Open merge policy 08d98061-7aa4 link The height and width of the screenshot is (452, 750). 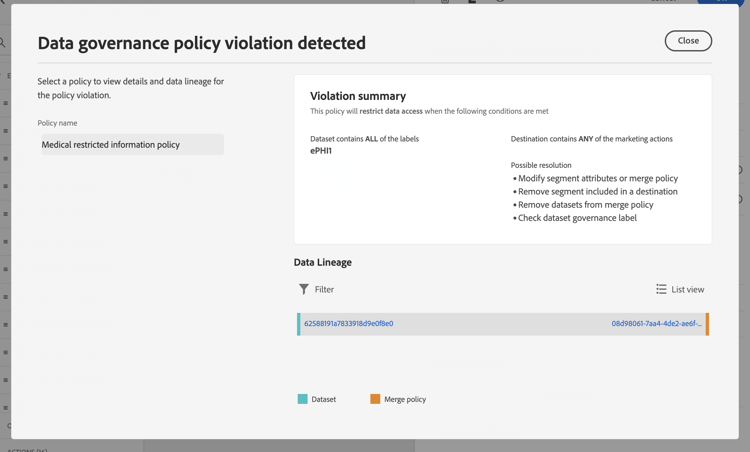[x=656, y=324]
